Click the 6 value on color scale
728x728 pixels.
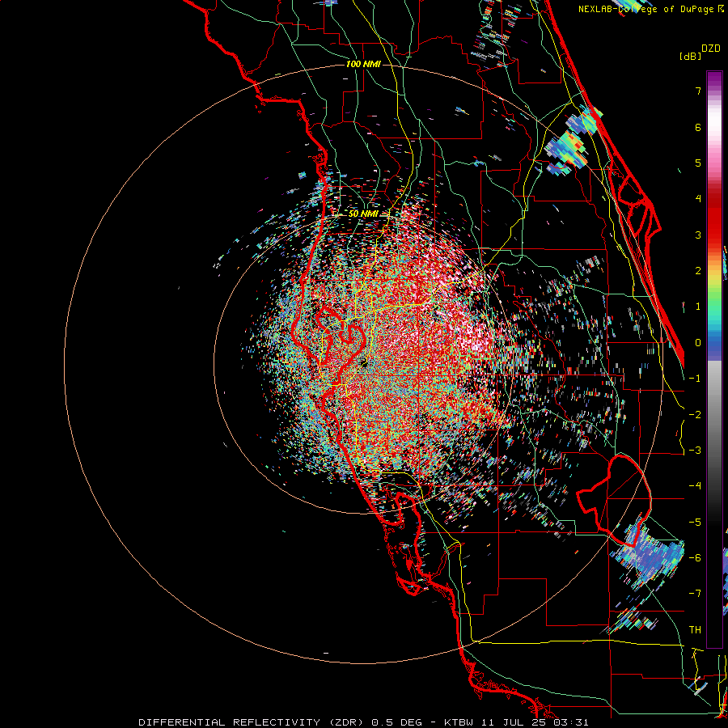(698, 127)
